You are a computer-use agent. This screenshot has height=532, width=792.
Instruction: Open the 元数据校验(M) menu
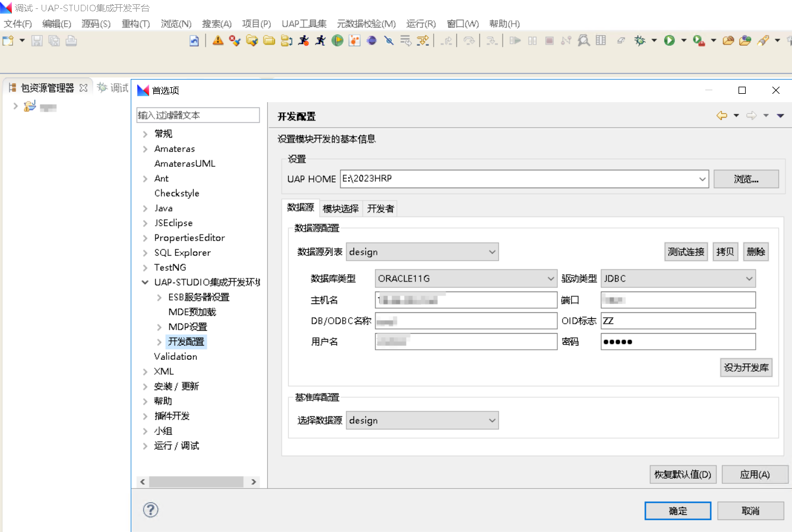pos(366,24)
